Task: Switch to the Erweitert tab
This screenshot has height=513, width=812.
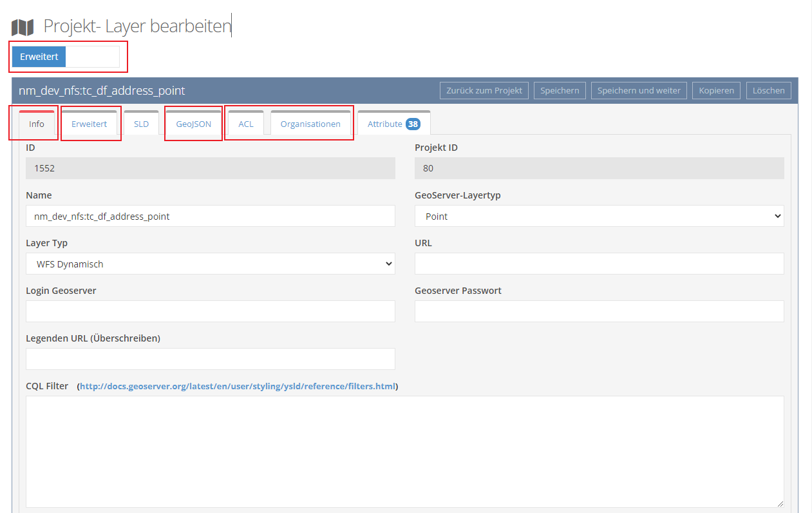Action: pos(90,124)
